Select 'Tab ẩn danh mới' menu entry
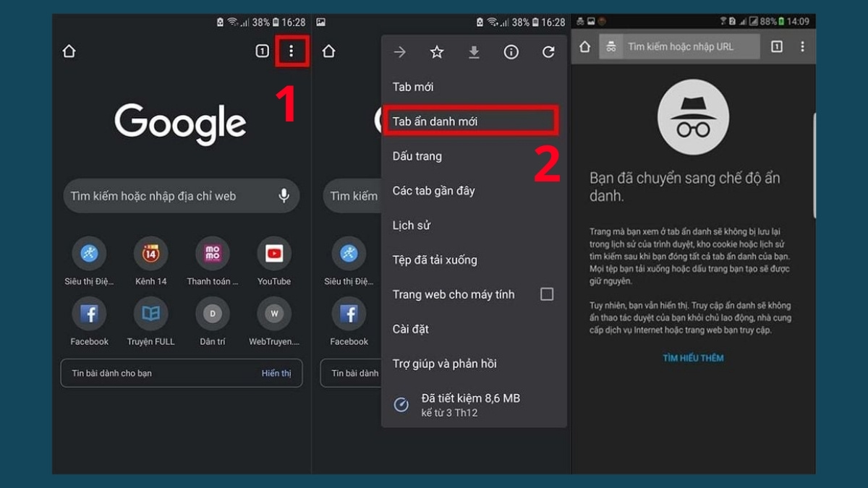 (x=469, y=121)
